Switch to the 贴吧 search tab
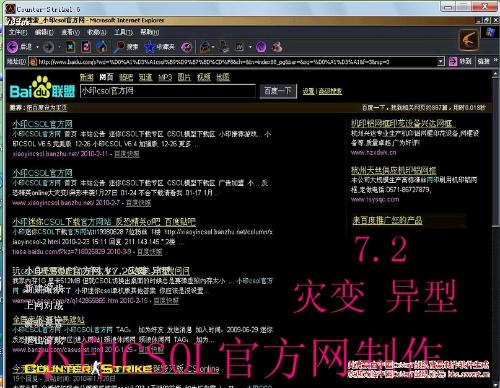The width and height of the screenshot is (500, 388). (x=126, y=77)
